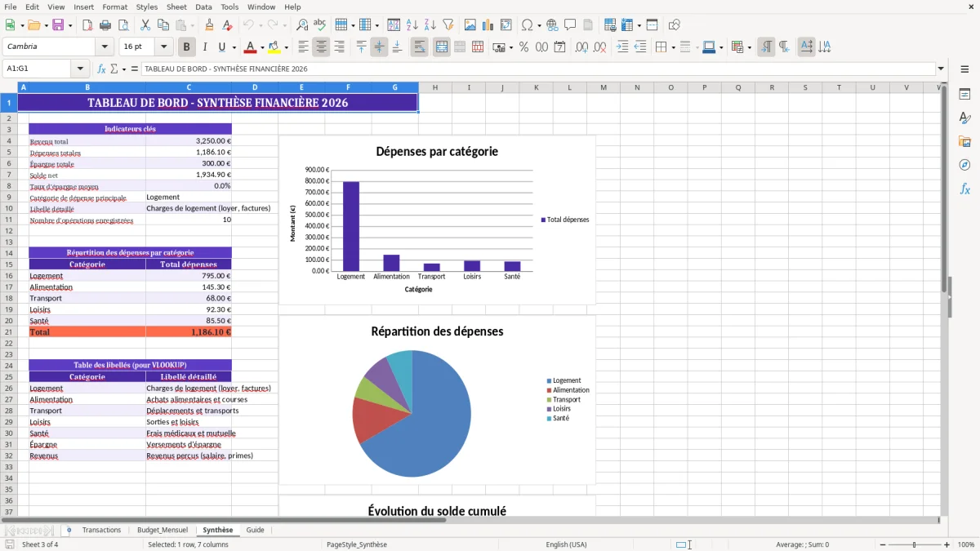Open the Function Wizard fx icon
This screenshot has width=980, height=551.
(x=102, y=69)
